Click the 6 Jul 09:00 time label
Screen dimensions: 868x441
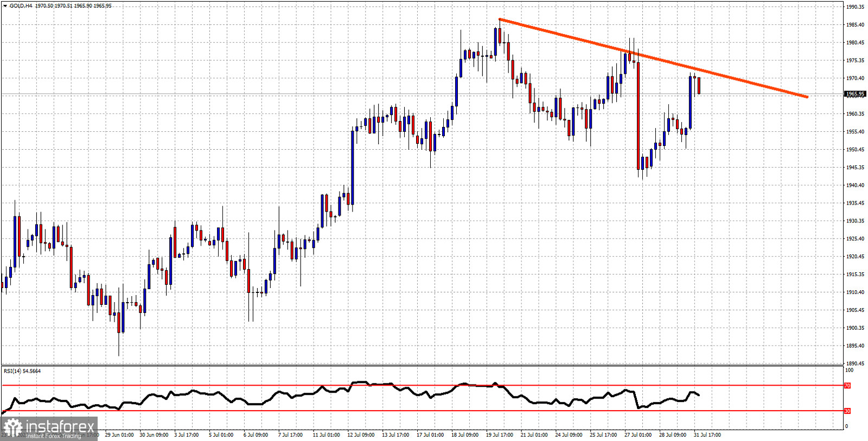(x=256, y=435)
